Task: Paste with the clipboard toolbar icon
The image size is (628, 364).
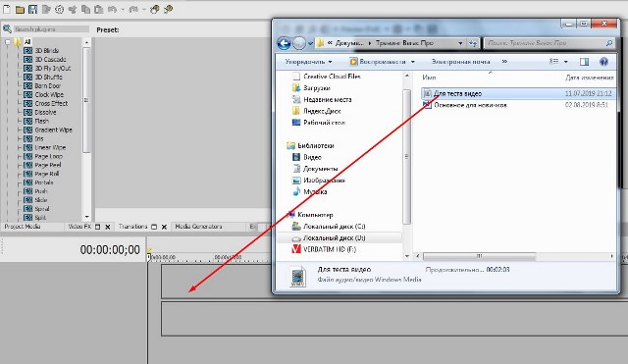Action: 98,9
